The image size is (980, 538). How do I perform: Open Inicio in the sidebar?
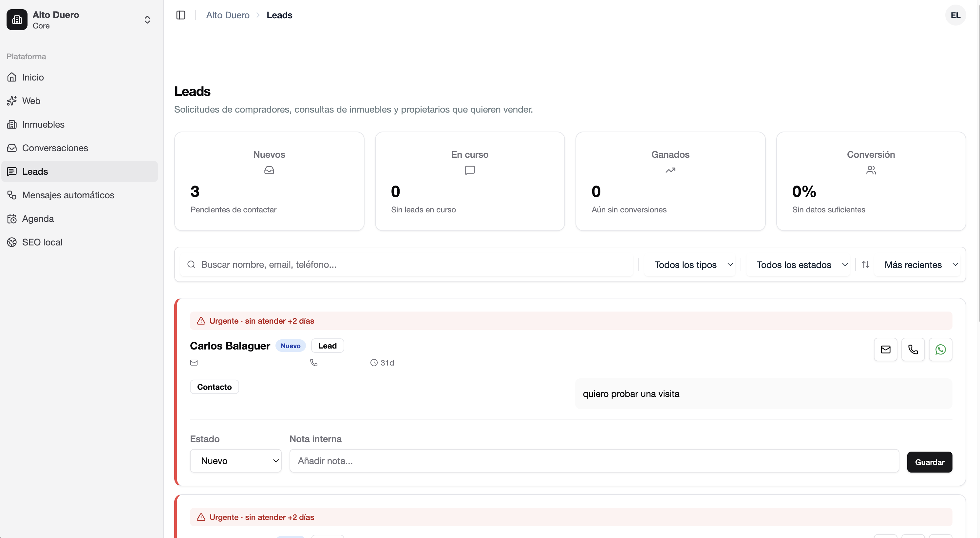(80, 77)
